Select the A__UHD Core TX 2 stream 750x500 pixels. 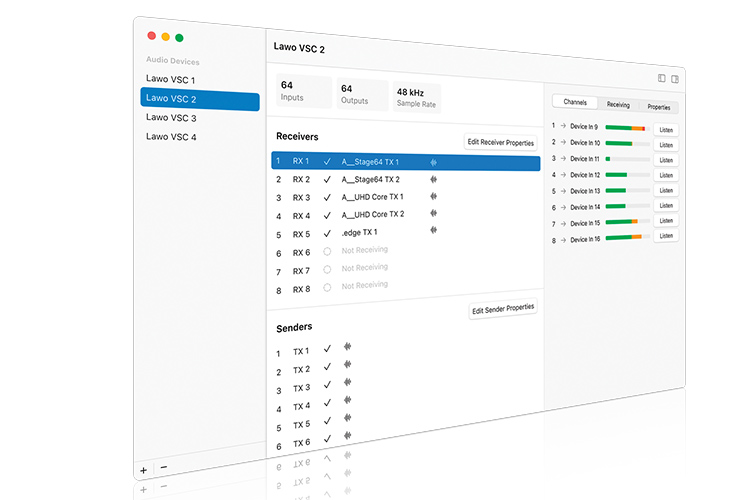(373, 214)
